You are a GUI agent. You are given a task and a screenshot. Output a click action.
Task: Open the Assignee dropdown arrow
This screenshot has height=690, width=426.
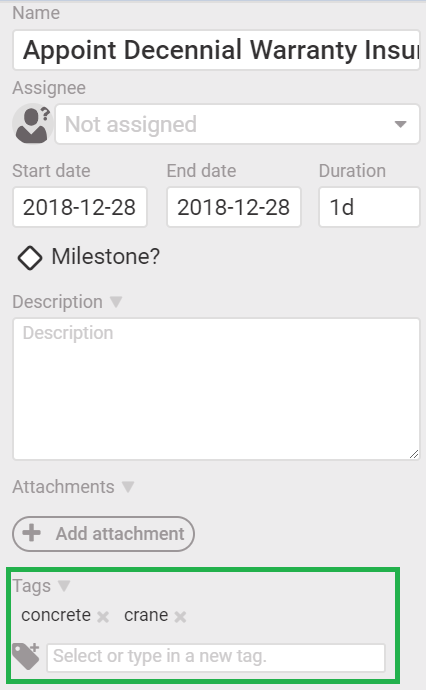click(400, 125)
